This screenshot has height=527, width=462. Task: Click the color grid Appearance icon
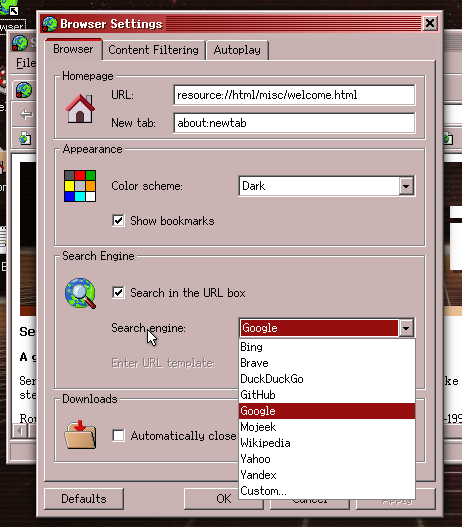[80, 186]
